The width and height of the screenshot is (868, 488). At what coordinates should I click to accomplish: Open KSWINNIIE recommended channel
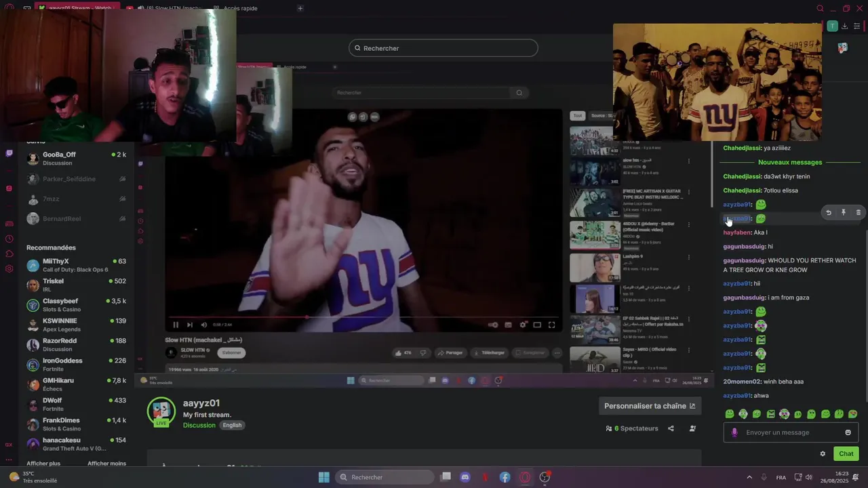(x=76, y=325)
